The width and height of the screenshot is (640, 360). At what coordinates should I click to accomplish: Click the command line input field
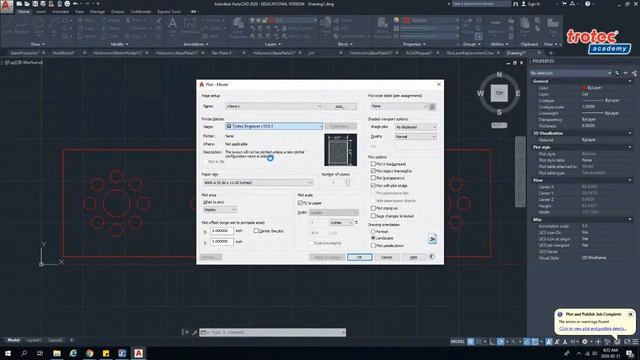pos(273,332)
